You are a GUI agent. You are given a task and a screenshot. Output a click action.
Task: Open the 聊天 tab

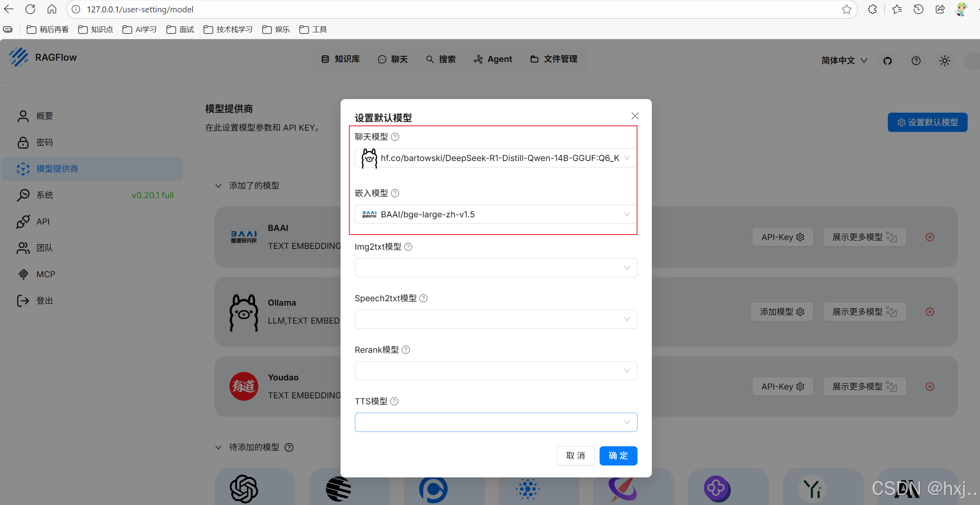(393, 59)
